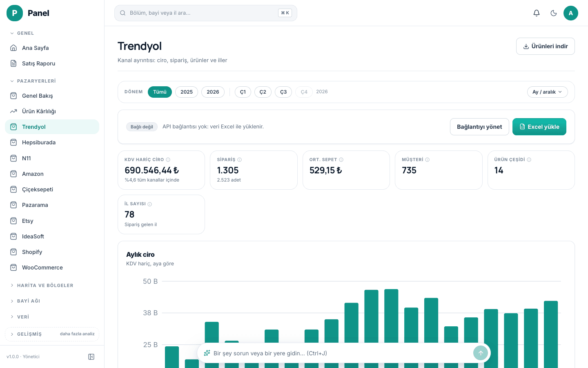Click the info icon next to MÜŞTERİ
Screen dimensions: 588x368
428,160
